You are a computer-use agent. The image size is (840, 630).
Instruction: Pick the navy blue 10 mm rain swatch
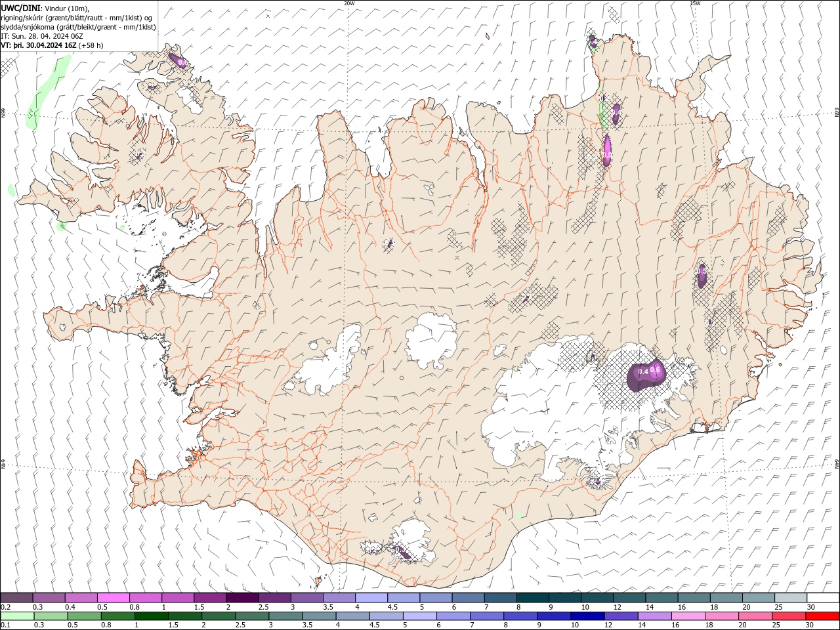[588, 616]
